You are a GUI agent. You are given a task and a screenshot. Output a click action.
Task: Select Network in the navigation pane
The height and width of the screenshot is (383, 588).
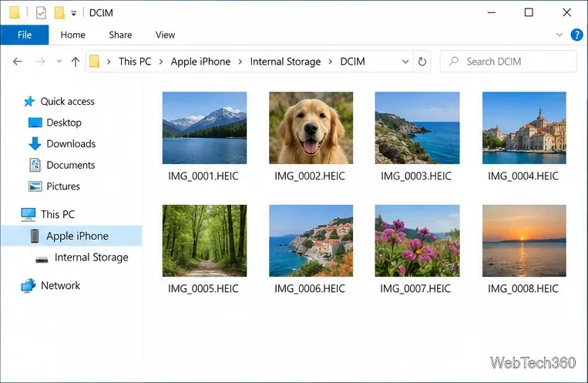(60, 285)
